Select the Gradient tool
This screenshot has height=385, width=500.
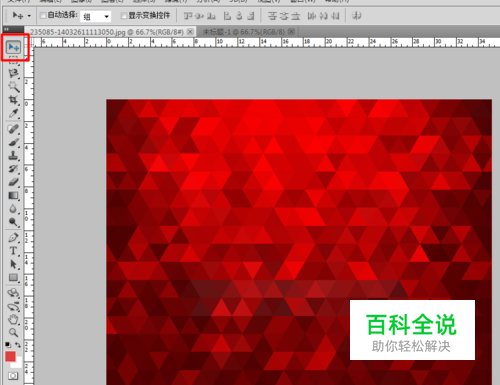[13, 195]
